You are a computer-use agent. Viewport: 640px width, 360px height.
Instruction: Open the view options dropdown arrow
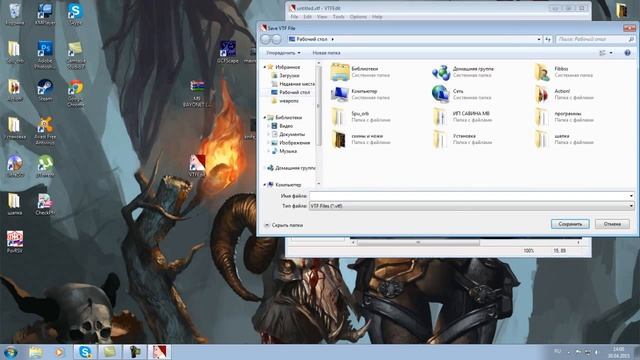(x=611, y=53)
